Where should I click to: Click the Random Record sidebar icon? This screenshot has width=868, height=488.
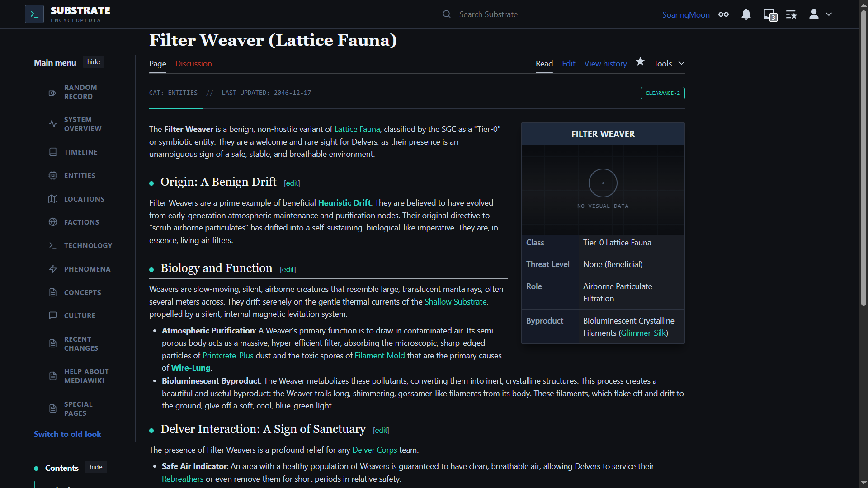pos(52,93)
